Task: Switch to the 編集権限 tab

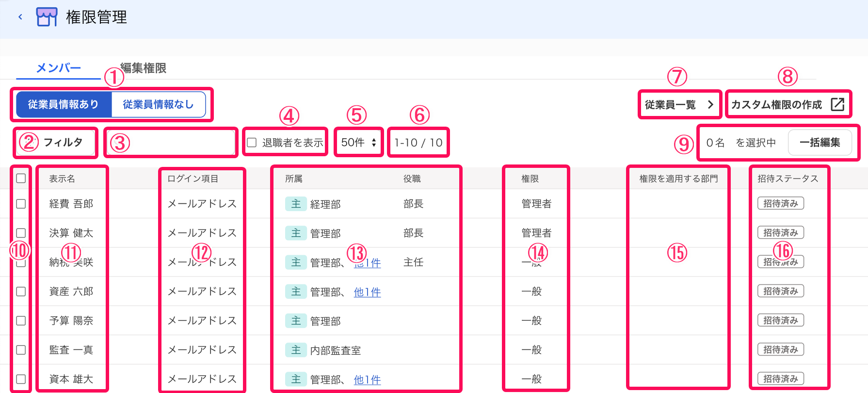Action: (143, 68)
